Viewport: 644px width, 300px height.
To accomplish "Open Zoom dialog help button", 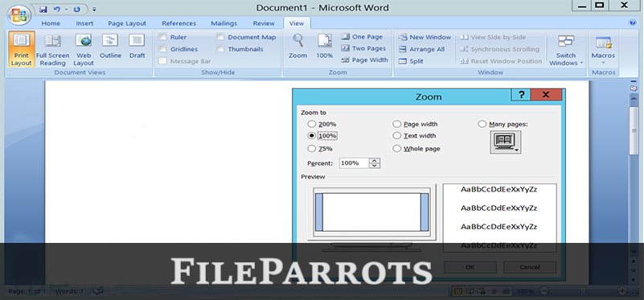I will point(521,95).
